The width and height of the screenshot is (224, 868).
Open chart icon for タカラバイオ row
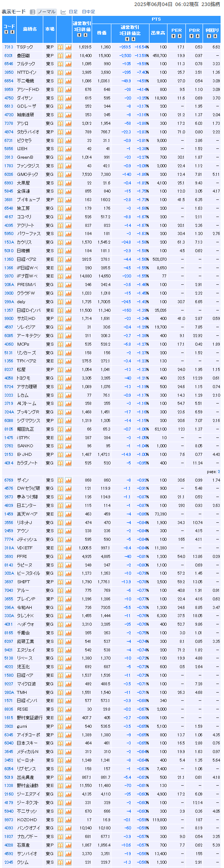[68, 132]
